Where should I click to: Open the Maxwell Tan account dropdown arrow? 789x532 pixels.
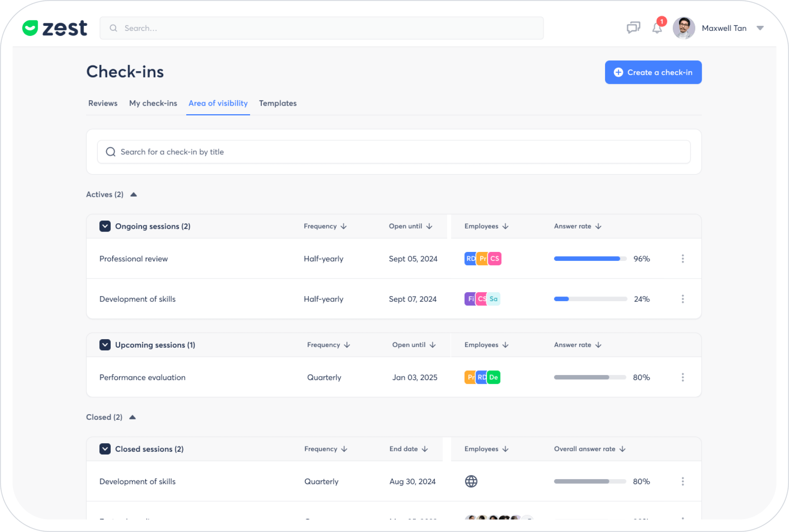click(760, 28)
